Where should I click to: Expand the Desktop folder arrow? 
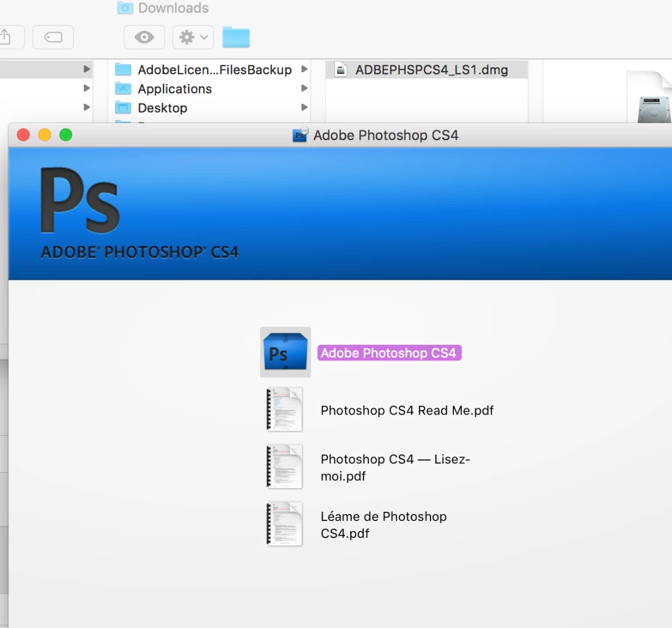click(x=304, y=107)
